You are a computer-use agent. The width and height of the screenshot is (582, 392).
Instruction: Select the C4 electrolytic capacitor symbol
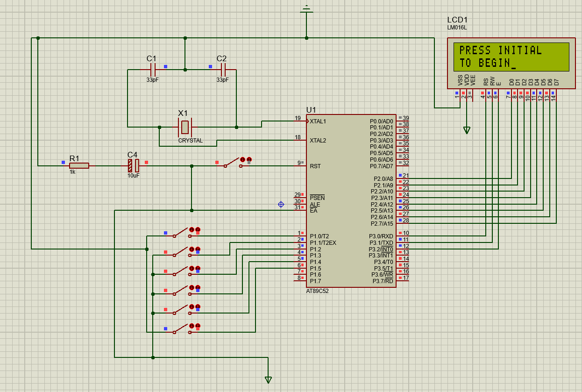tap(134, 165)
